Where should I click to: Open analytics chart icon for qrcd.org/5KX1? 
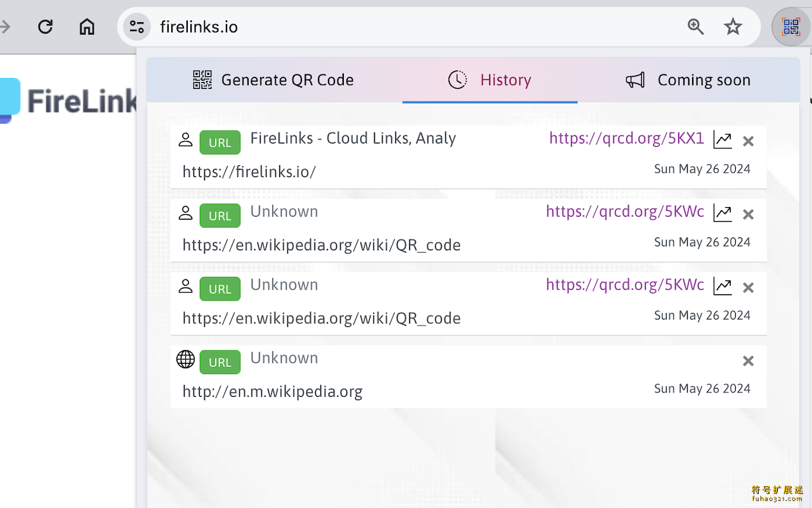(723, 140)
